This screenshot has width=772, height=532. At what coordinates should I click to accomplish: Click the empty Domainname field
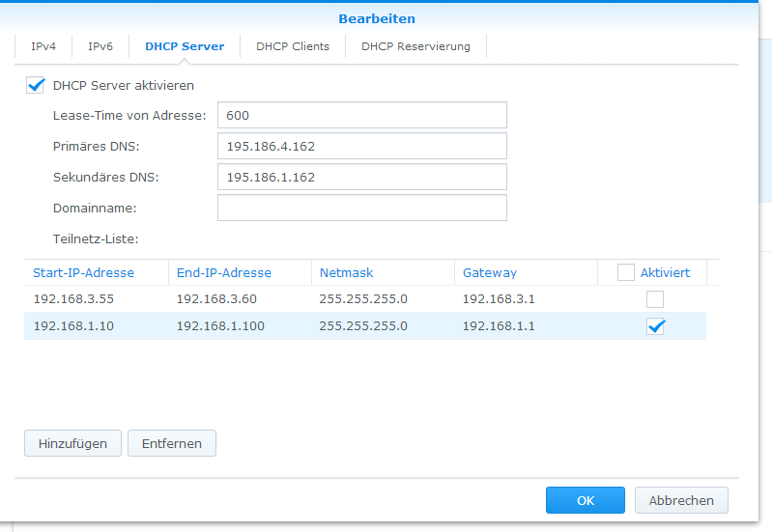(x=361, y=209)
